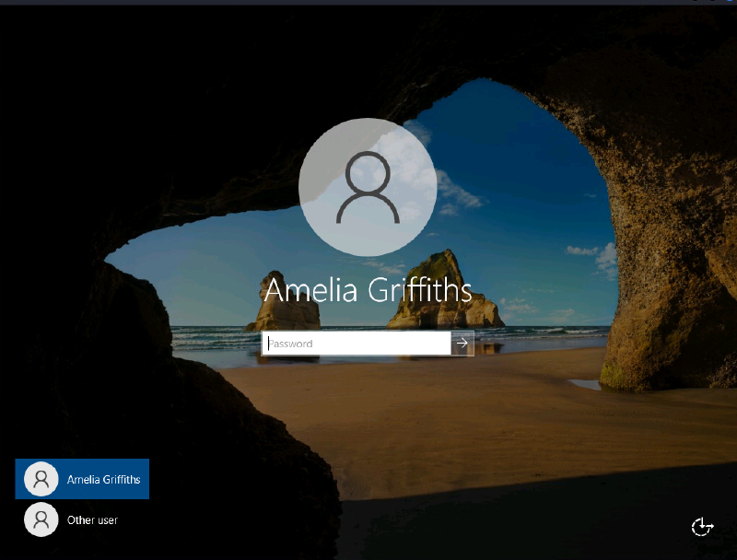Image resolution: width=737 pixels, height=560 pixels.
Task: Switch to Other user sign-in
Action: coord(82,519)
